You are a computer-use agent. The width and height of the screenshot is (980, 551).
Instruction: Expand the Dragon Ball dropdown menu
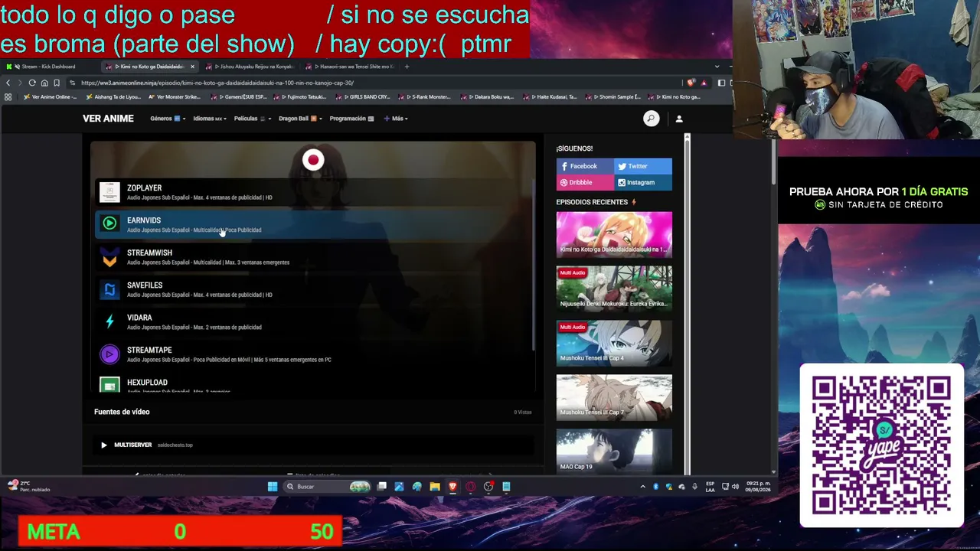pyautogui.click(x=300, y=119)
